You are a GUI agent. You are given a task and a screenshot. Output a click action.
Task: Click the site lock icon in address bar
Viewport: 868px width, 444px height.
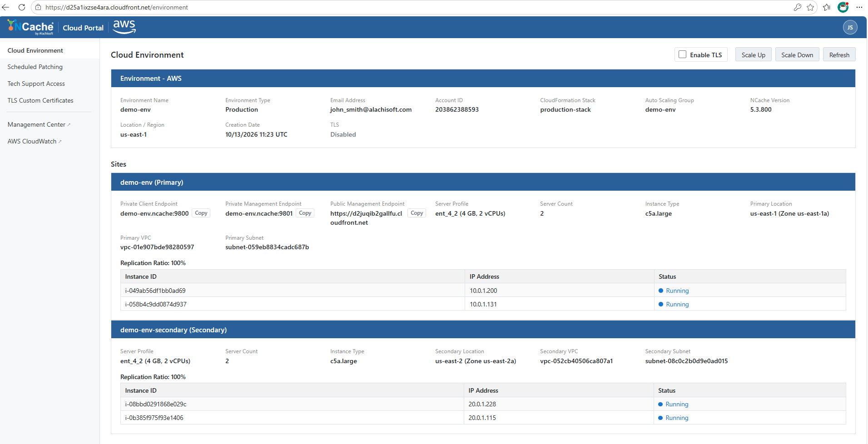[x=38, y=7]
